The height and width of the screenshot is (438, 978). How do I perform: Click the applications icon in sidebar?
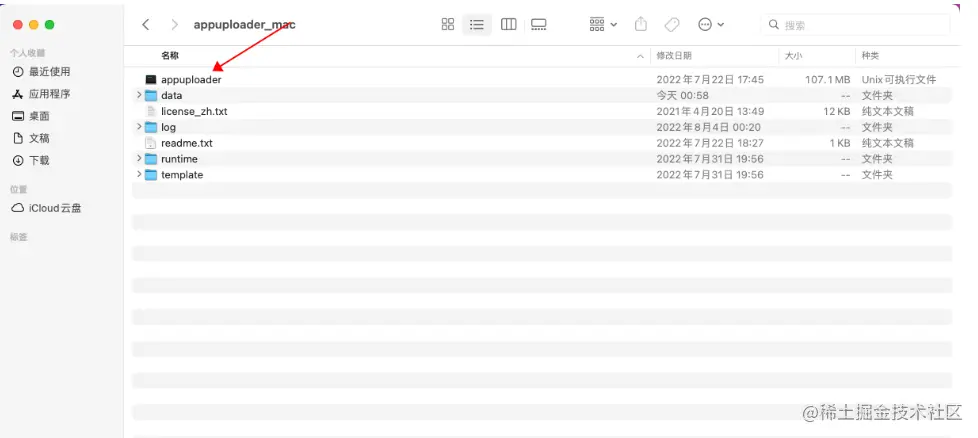coord(18,94)
